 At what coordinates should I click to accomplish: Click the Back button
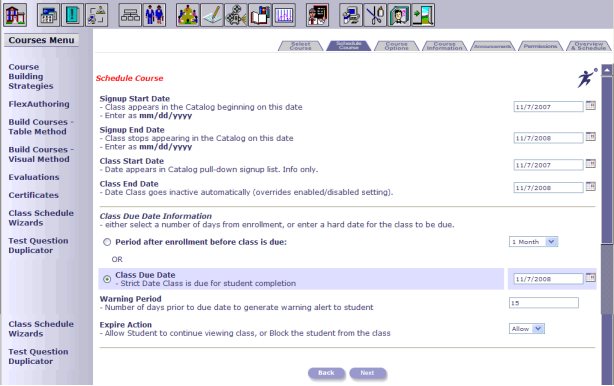(x=326, y=373)
